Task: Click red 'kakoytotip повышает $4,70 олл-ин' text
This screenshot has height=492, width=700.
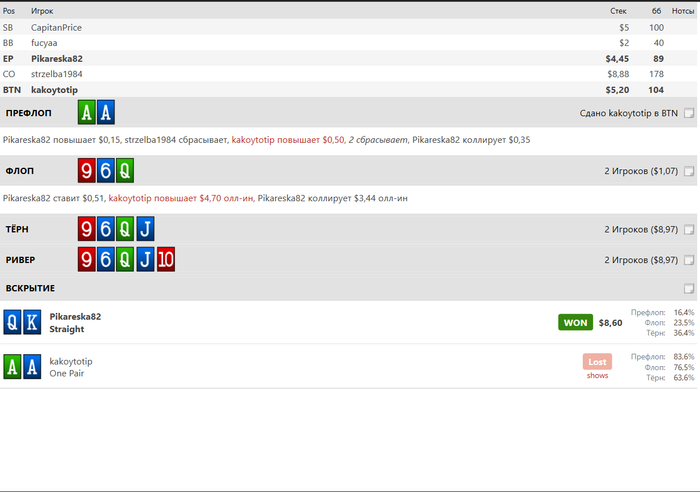Action: coord(181,198)
